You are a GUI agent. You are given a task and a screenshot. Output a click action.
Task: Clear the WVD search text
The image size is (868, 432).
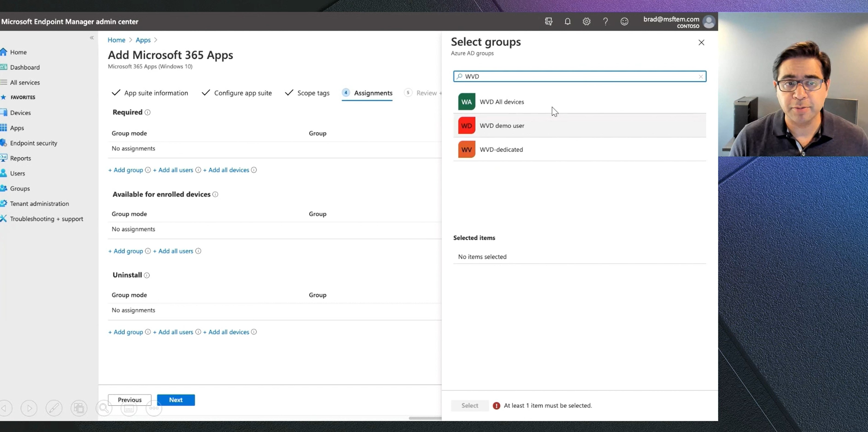pyautogui.click(x=700, y=77)
